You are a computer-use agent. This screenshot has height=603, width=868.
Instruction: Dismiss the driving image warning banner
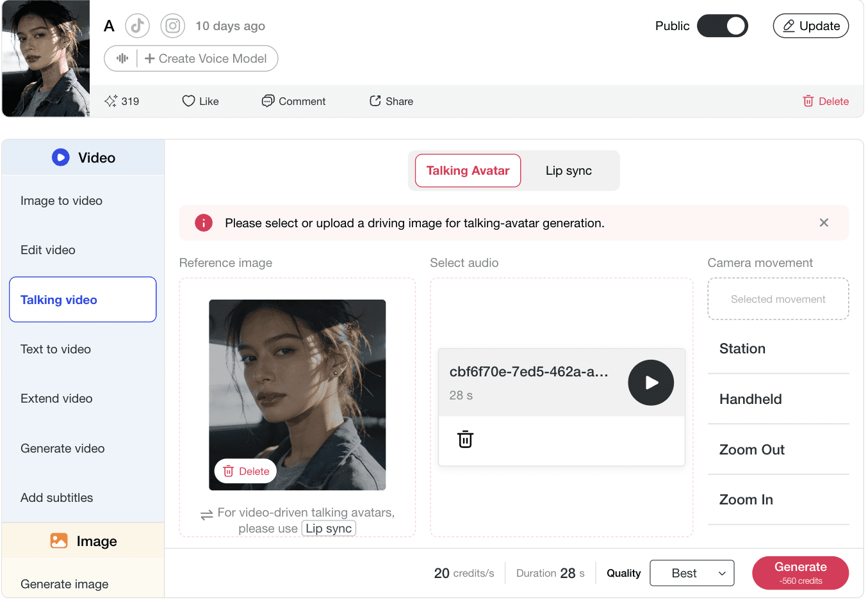pyautogui.click(x=824, y=223)
